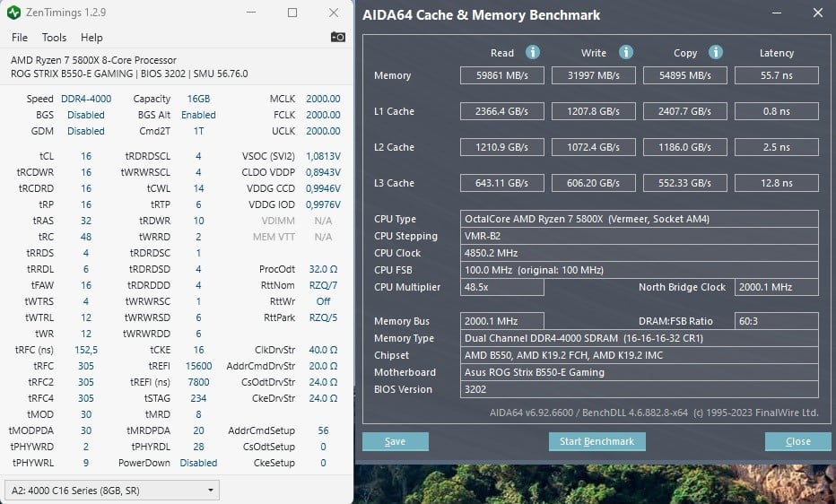The width and height of the screenshot is (836, 504).
Task: Click the L1 Cache write value 1207.8 GB/s
Action: 594,111
